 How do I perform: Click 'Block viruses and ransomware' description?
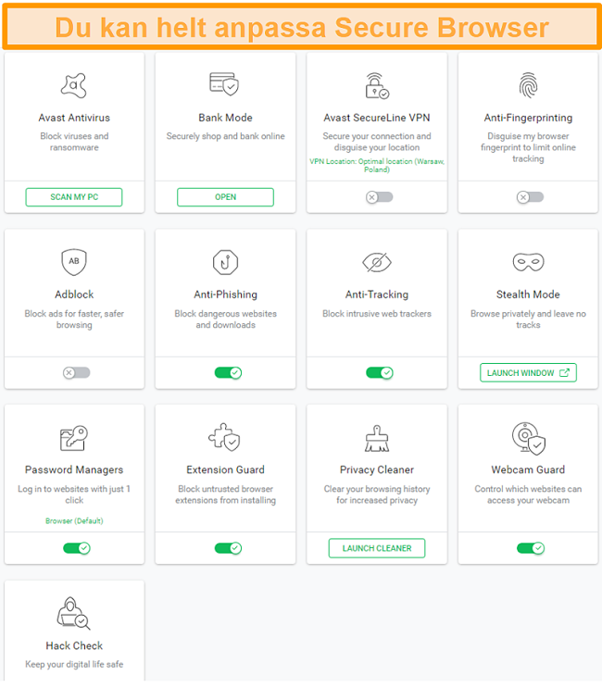coord(74,142)
